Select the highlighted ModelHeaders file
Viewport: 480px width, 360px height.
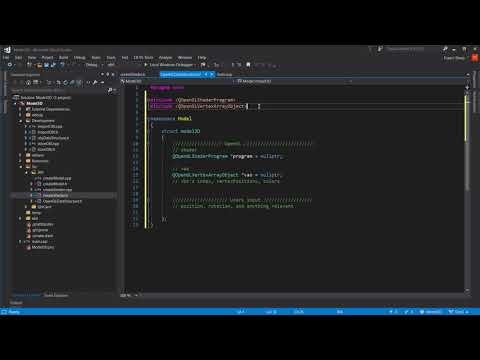pyautogui.click(x=55, y=195)
